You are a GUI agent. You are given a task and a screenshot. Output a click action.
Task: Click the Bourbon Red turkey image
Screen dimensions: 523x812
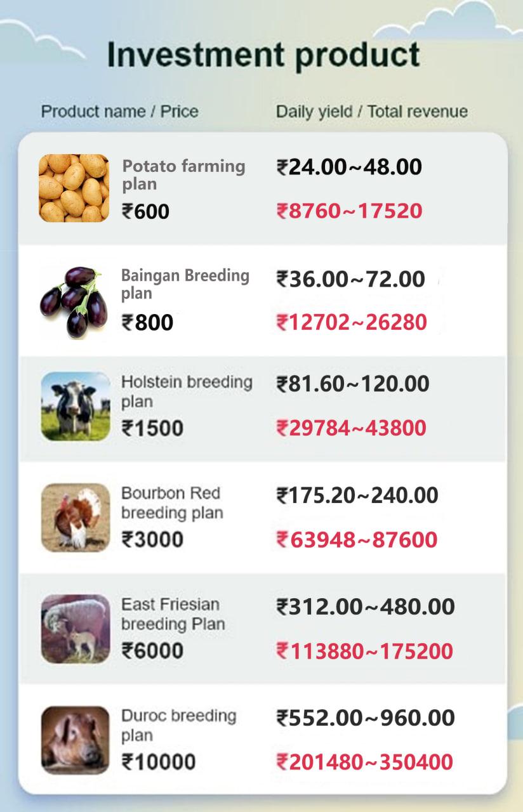pyautogui.click(x=74, y=515)
